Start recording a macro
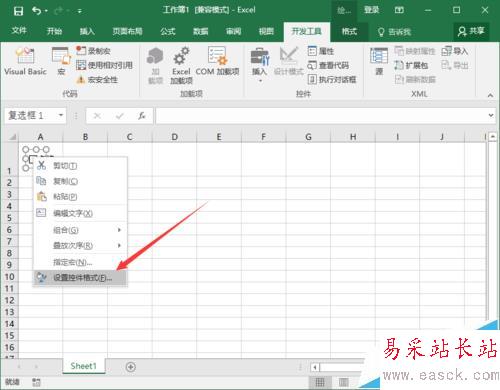Image resolution: width=500 pixels, height=390 pixels. (x=93, y=51)
